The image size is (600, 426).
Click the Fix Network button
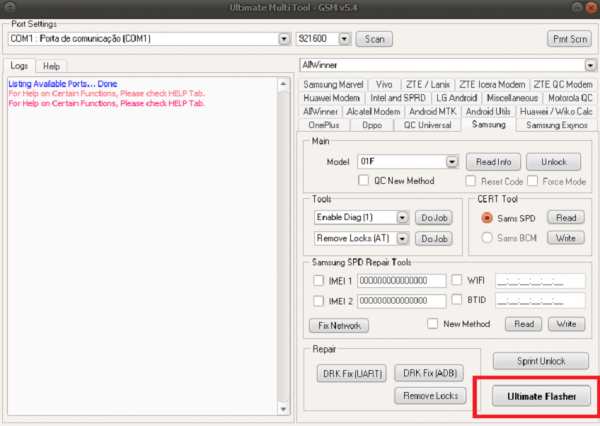339,326
